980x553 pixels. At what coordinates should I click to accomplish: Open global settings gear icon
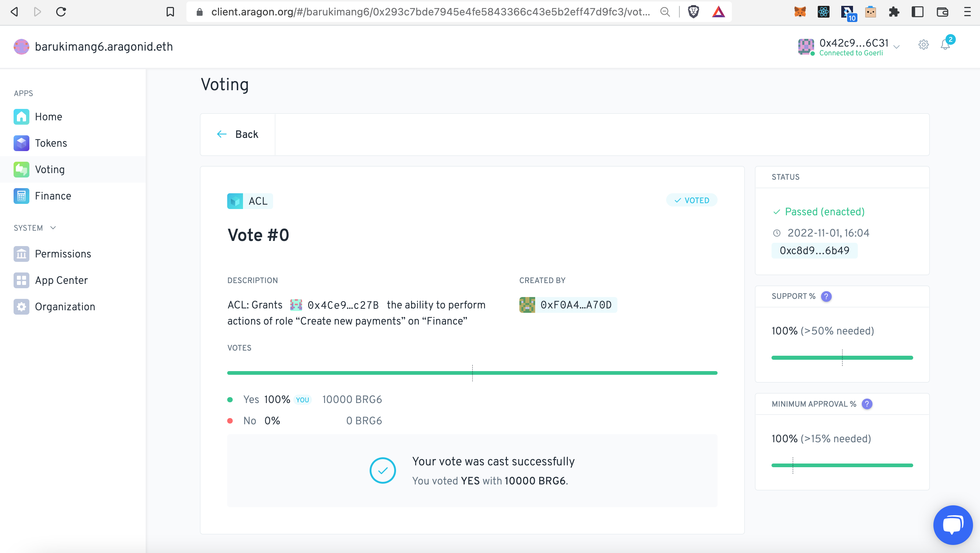click(x=923, y=45)
